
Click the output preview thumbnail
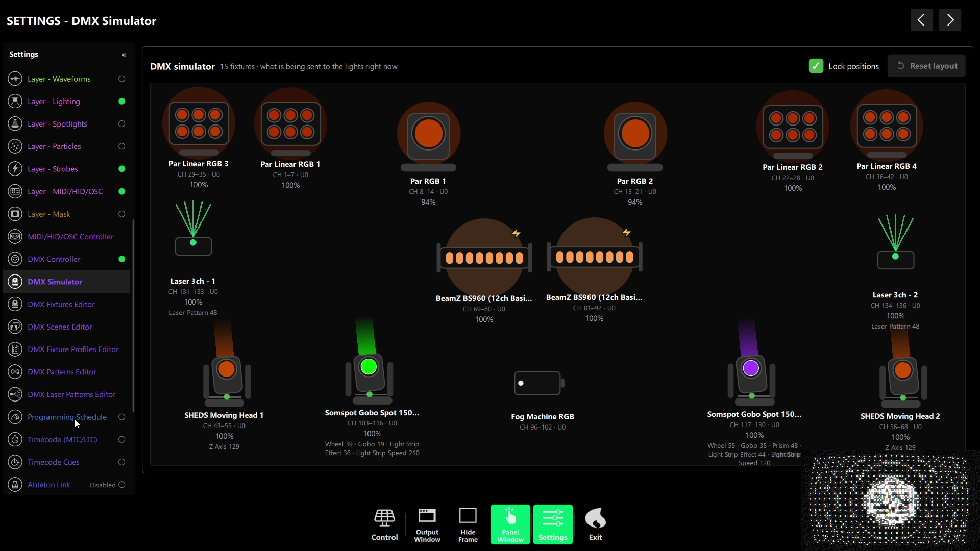891,501
